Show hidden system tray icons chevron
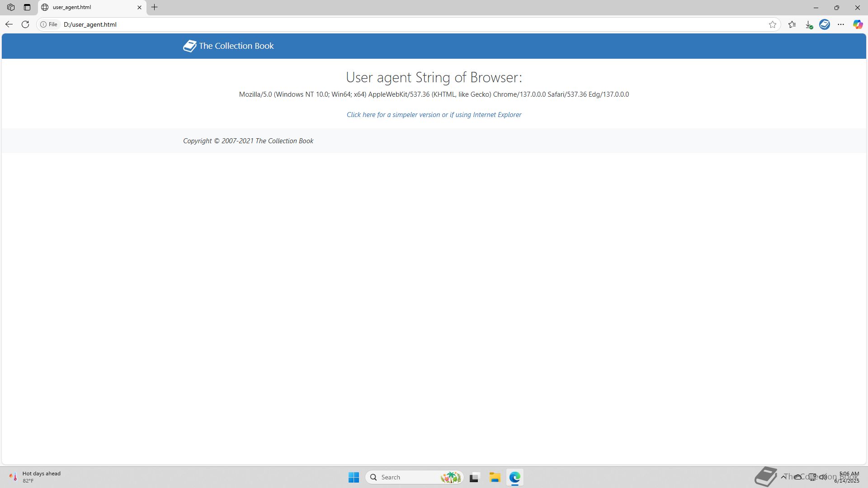The width and height of the screenshot is (868, 488). 783,477
